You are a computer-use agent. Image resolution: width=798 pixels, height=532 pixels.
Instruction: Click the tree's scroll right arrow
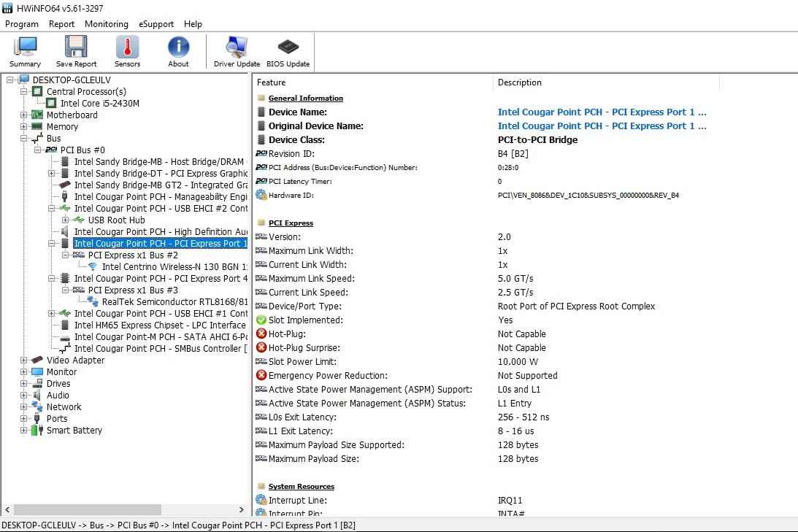tap(241, 509)
